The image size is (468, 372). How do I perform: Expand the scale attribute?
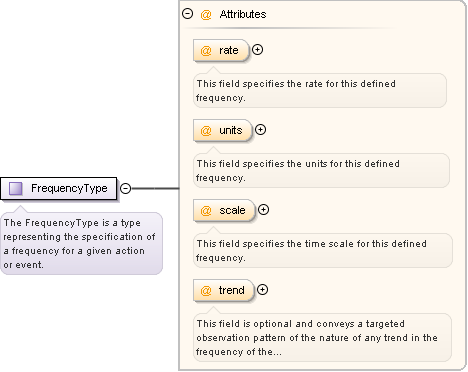pos(263,210)
